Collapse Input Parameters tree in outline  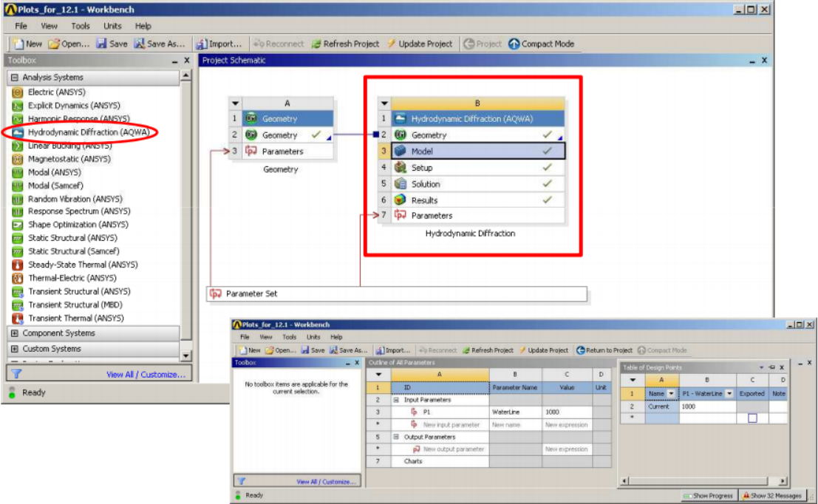pos(396,400)
